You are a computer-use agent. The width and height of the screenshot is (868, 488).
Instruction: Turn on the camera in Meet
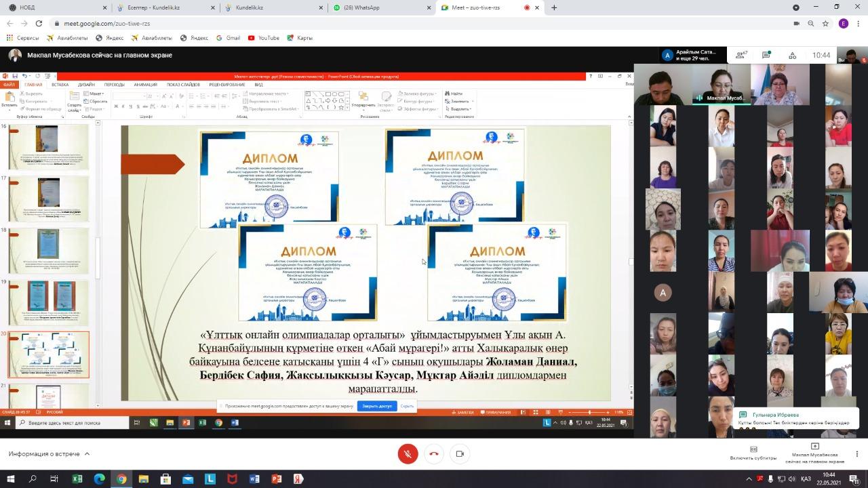pyautogui.click(x=460, y=454)
